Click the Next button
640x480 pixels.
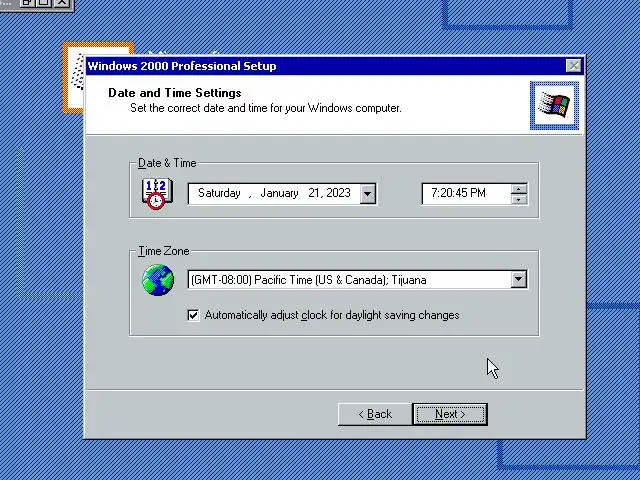450,414
